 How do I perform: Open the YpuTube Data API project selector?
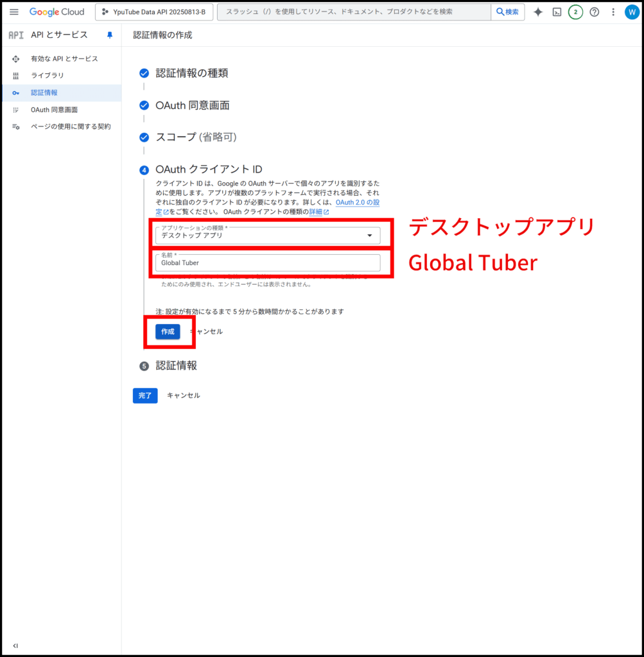154,12
